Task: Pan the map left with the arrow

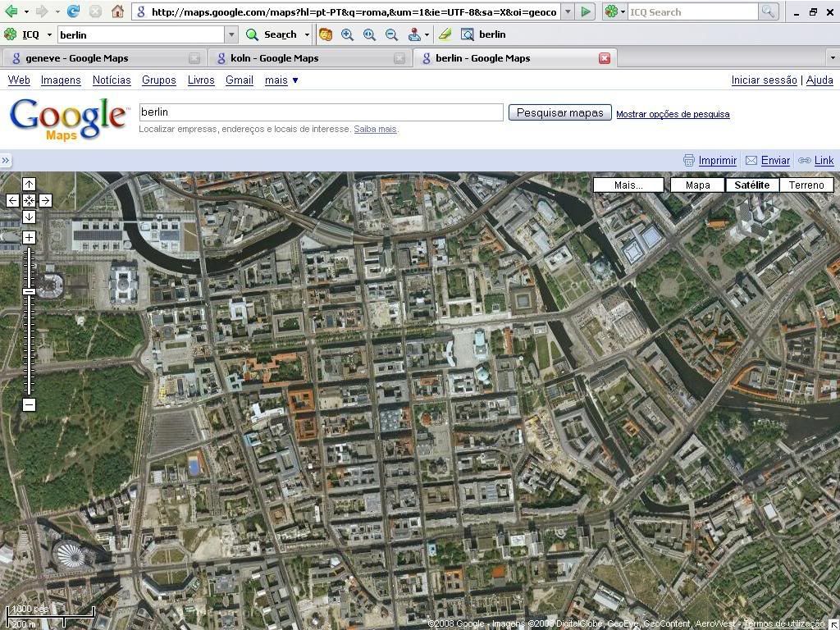Action: click(12, 200)
